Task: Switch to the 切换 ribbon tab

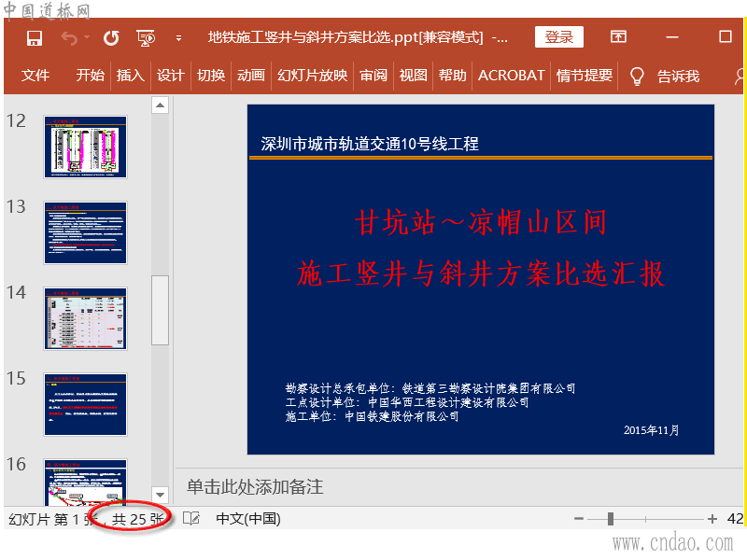Action: tap(211, 76)
